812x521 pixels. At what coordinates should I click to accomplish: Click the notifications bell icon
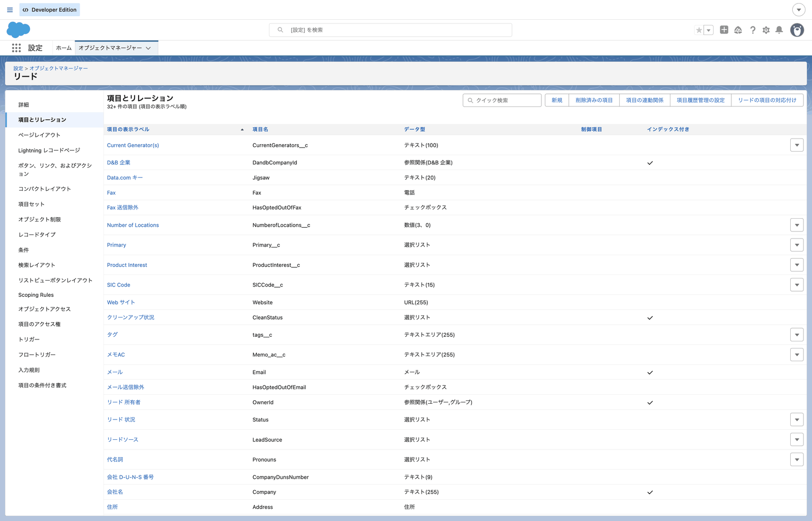pyautogui.click(x=779, y=30)
